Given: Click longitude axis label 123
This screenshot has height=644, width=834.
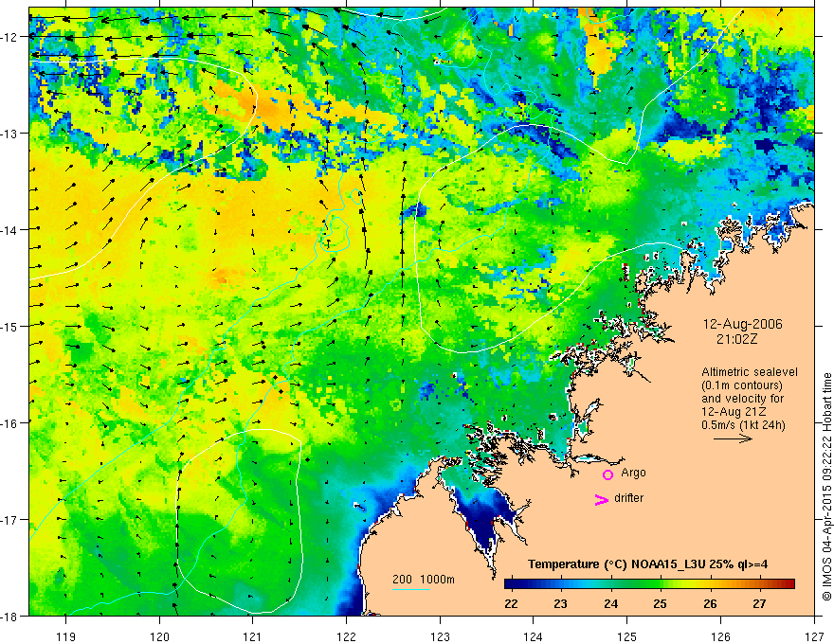Looking at the screenshot, I should [x=440, y=636].
